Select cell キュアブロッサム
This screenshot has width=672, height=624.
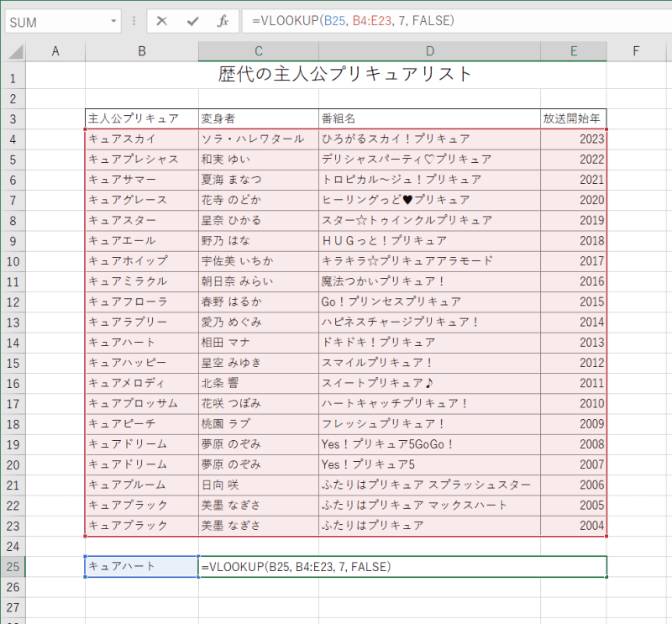pos(142,404)
